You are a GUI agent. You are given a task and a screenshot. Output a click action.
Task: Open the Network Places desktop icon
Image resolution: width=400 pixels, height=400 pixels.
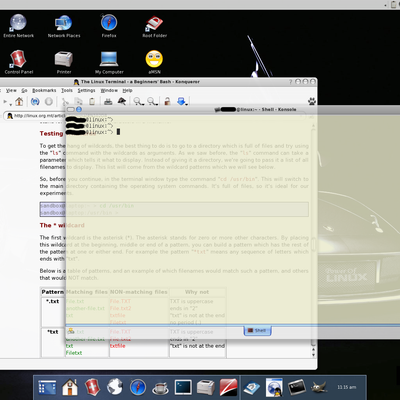64,26
